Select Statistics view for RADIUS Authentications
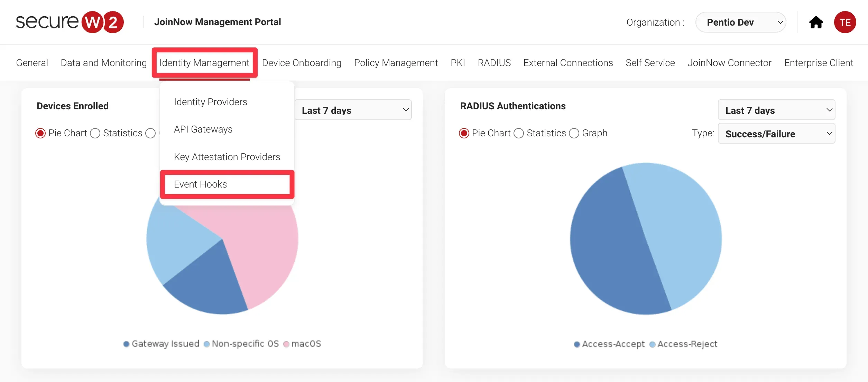868x382 pixels. click(519, 133)
